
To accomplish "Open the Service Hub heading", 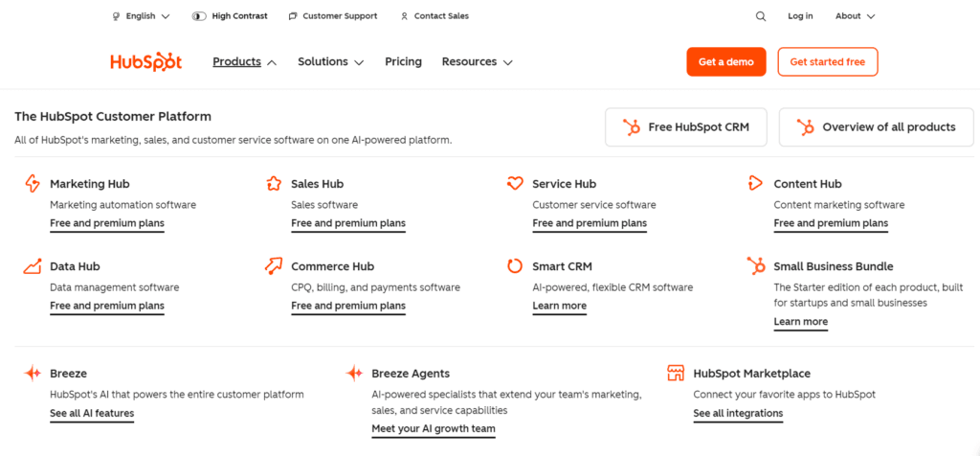I will click(x=565, y=184).
